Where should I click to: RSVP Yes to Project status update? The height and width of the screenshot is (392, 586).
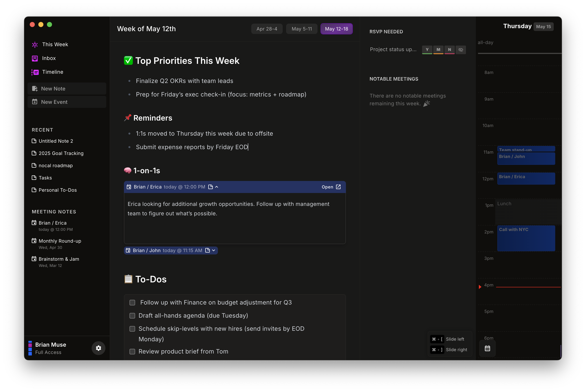[427, 50]
